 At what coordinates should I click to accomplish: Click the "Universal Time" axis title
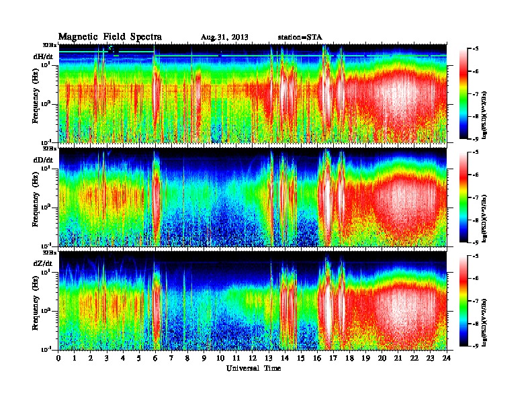coord(253,368)
